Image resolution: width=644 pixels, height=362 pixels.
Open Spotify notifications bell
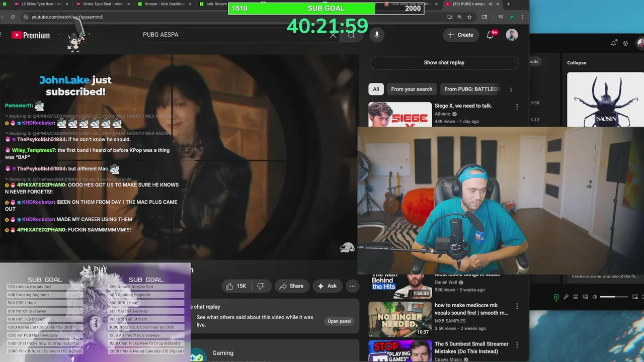pos(613,43)
